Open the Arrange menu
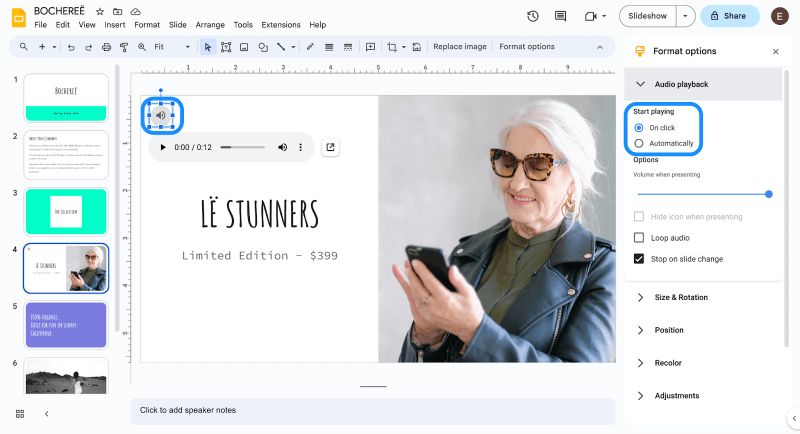800x434 pixels. pos(210,25)
